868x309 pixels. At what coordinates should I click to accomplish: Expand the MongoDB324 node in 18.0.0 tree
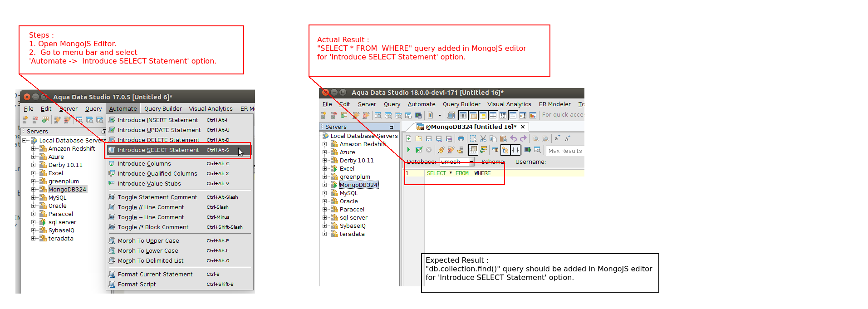324,185
